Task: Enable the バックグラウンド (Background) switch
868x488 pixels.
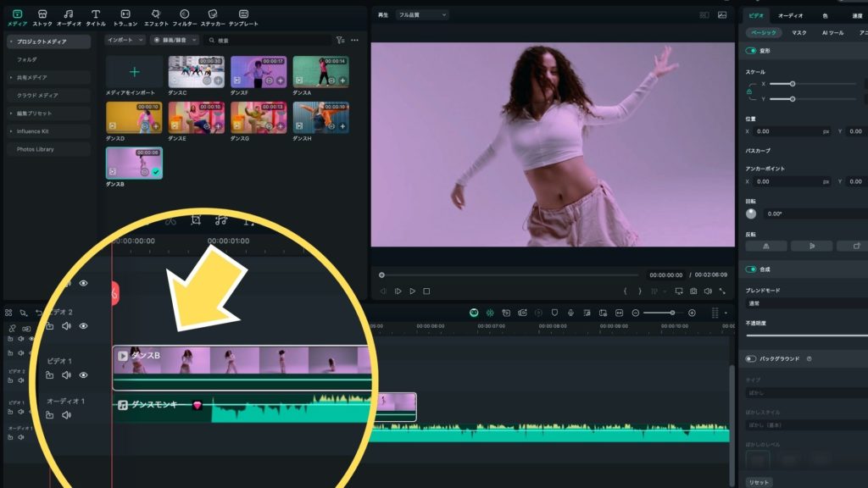Action: click(x=750, y=358)
